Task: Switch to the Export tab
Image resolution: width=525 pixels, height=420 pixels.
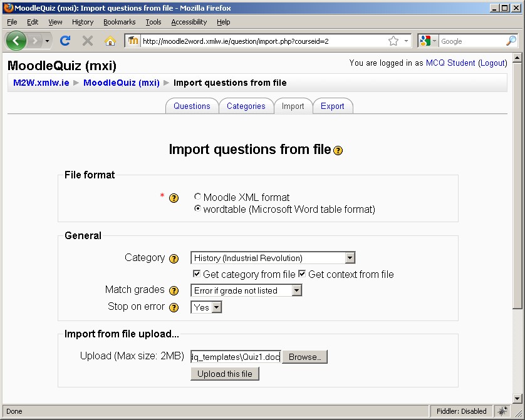Action: (333, 106)
